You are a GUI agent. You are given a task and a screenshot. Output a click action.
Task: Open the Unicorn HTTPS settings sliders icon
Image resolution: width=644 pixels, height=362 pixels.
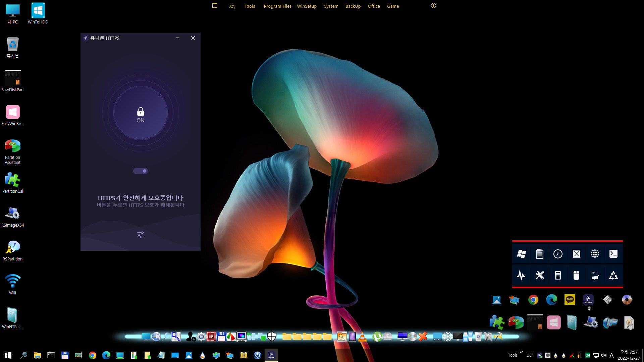point(141,235)
